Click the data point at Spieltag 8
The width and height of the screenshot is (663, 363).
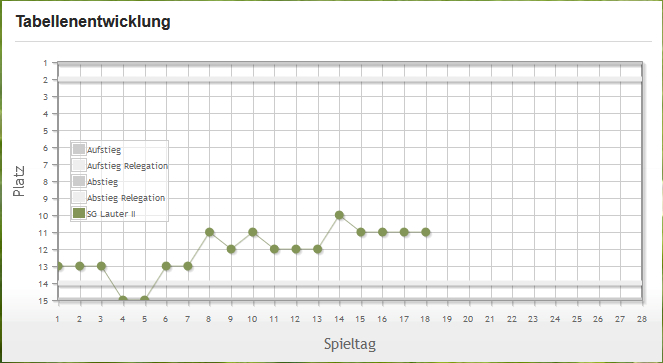[x=209, y=232]
